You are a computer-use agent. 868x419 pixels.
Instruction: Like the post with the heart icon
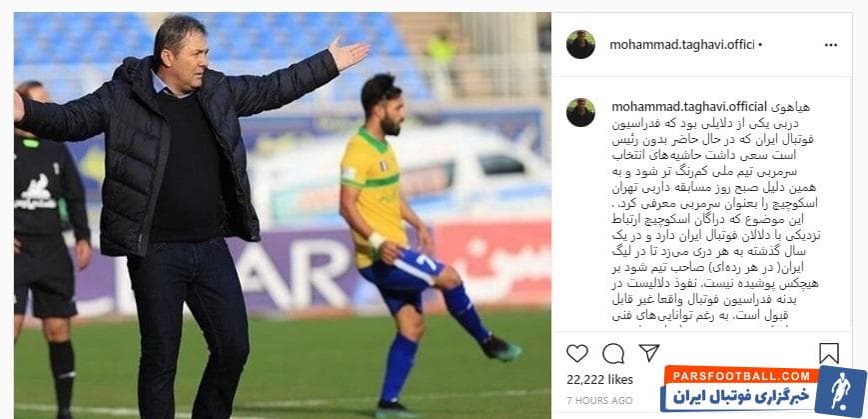click(x=576, y=353)
